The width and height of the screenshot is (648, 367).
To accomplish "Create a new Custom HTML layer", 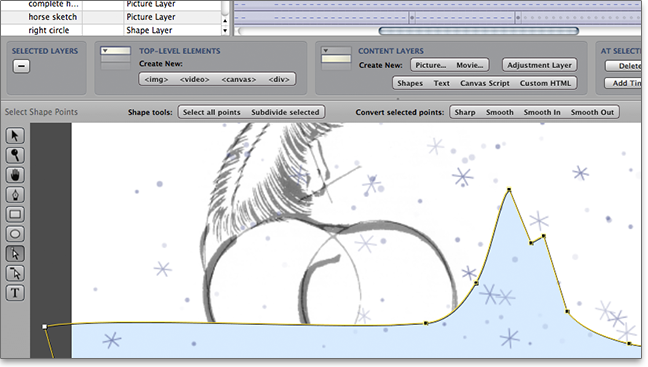I will tap(545, 83).
